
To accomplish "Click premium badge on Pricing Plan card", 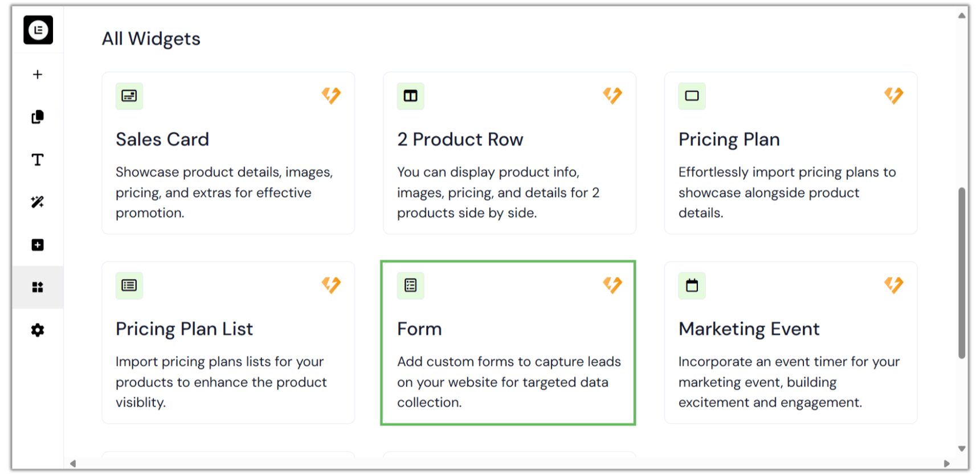I will point(893,95).
